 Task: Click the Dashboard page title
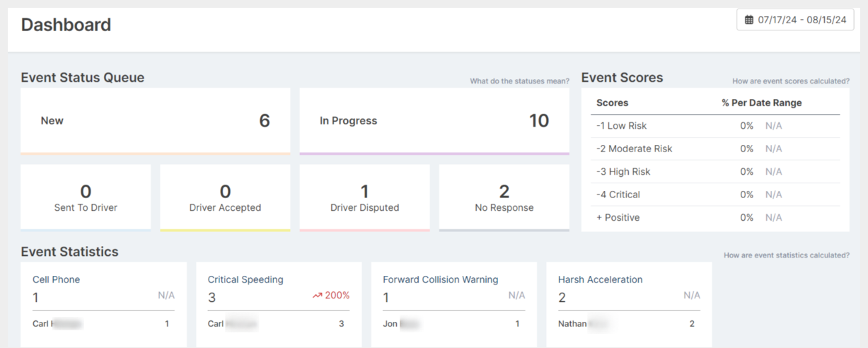66,25
